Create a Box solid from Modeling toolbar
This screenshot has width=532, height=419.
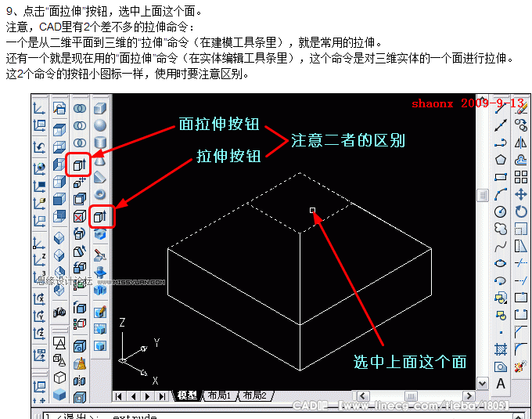100,108
